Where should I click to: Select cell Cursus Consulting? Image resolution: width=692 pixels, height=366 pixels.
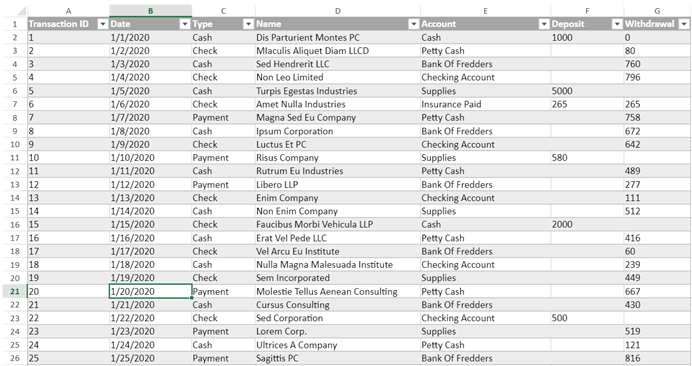click(x=338, y=305)
